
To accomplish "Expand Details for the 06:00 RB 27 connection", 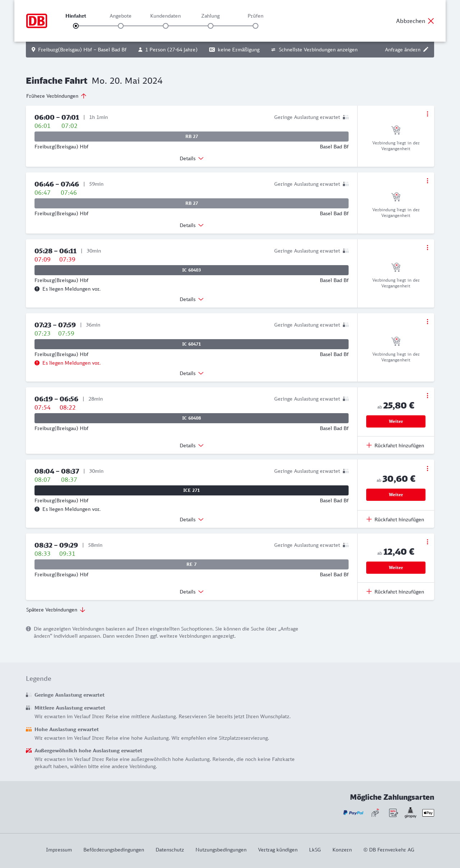I will 192,158.
